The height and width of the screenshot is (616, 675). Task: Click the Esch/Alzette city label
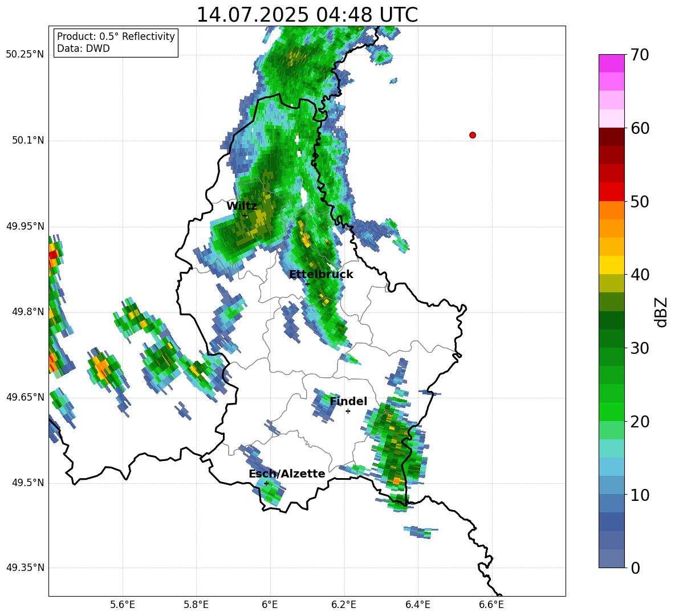tap(287, 474)
